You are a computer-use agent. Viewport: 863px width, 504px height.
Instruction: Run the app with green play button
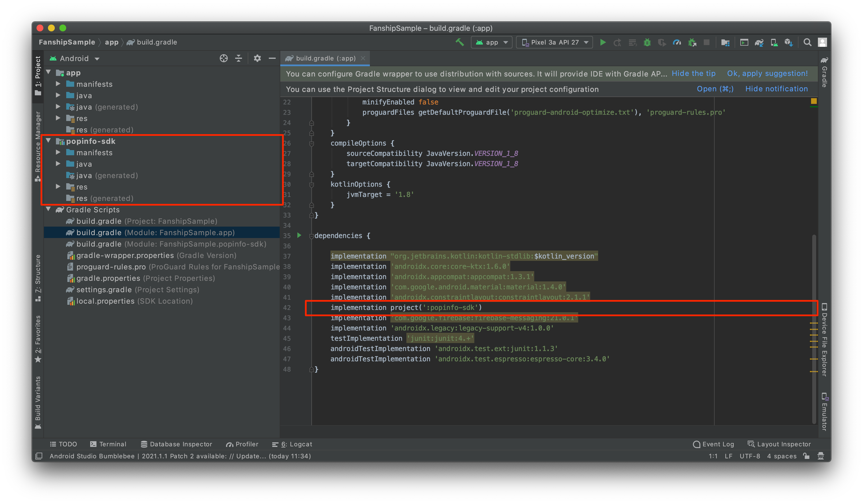click(603, 42)
